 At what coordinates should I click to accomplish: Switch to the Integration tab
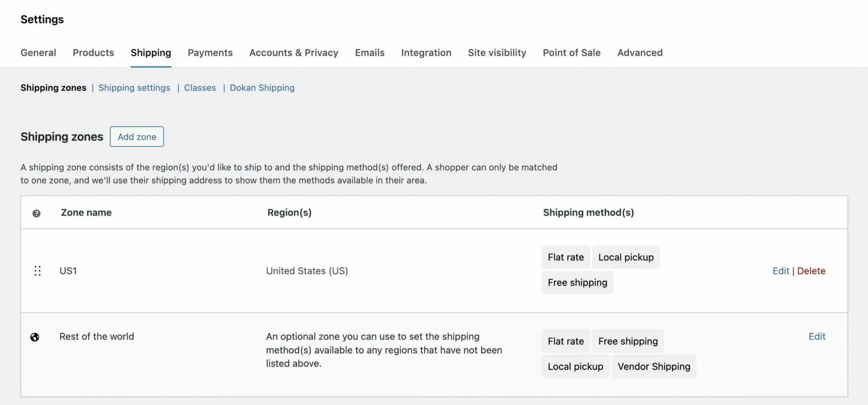pos(426,52)
